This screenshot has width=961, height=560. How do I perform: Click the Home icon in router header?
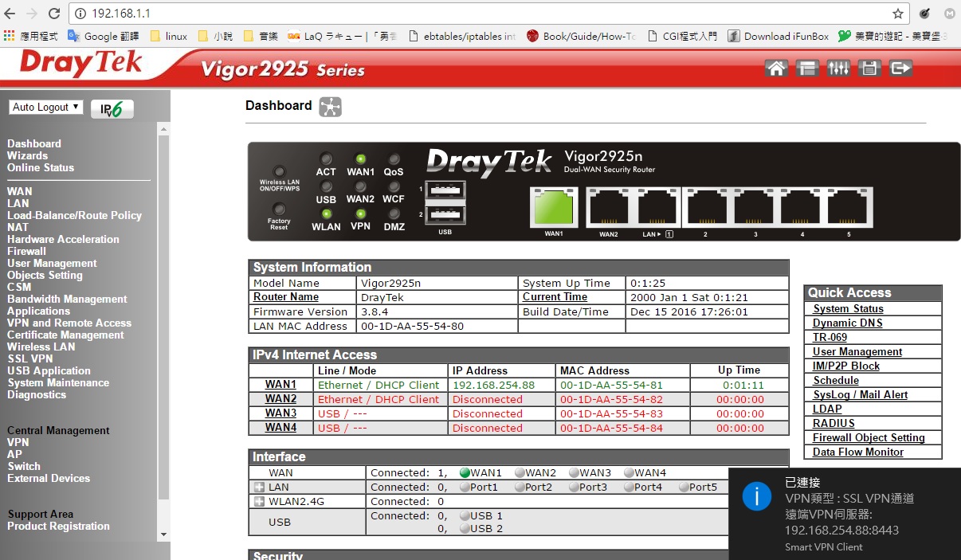coord(775,69)
